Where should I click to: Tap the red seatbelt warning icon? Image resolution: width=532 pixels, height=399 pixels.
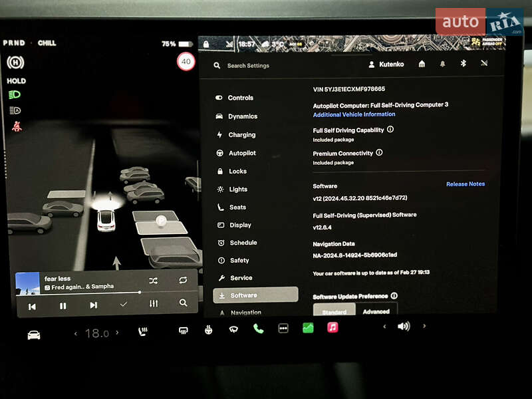tap(17, 126)
